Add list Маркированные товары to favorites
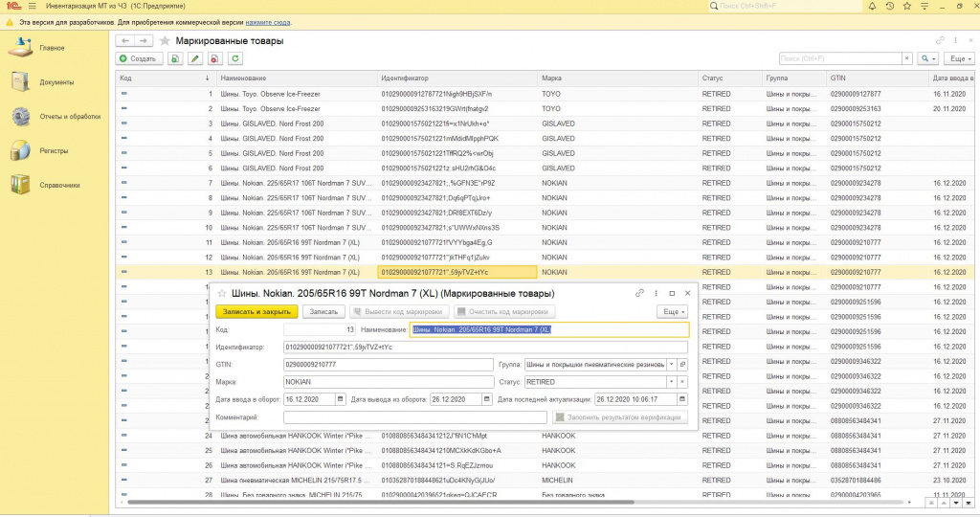 [x=165, y=40]
